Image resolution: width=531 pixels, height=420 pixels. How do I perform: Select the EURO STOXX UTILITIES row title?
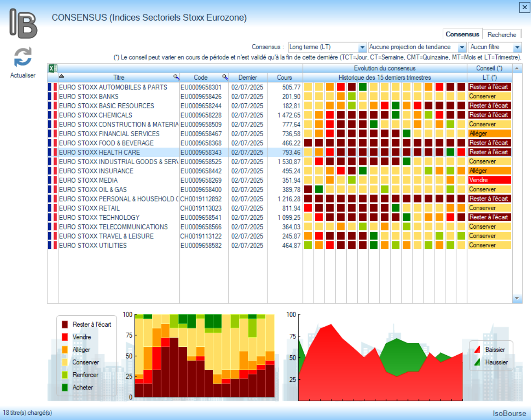pos(93,245)
